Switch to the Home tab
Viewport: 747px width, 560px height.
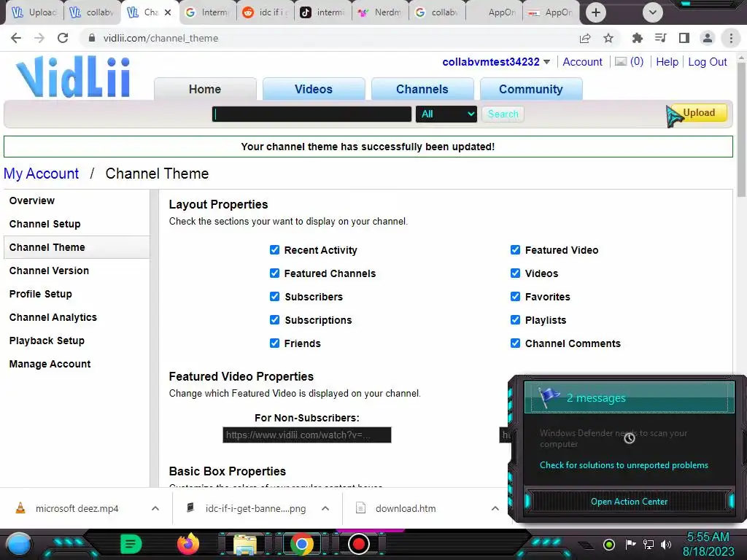pos(205,89)
